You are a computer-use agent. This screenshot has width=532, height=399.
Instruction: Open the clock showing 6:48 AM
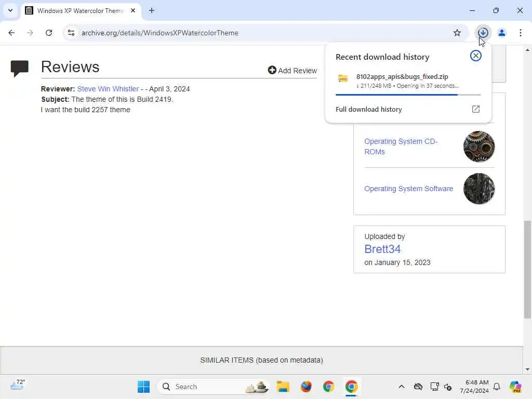474,387
